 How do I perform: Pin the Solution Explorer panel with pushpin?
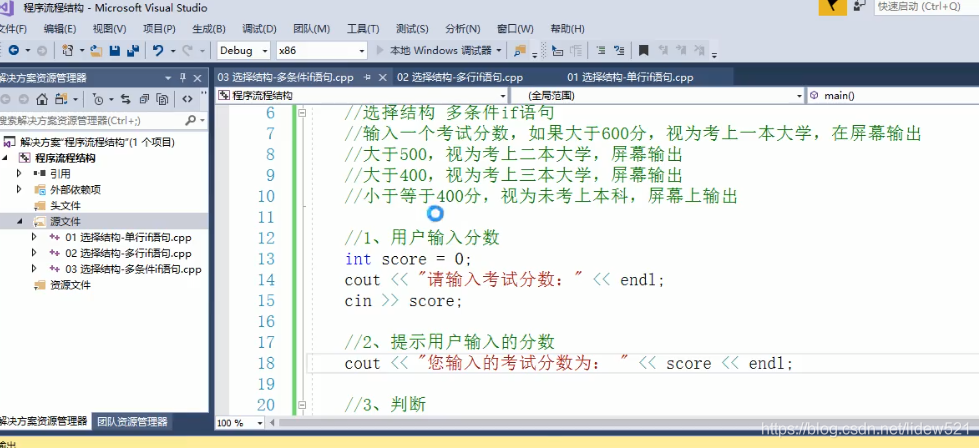[x=183, y=78]
